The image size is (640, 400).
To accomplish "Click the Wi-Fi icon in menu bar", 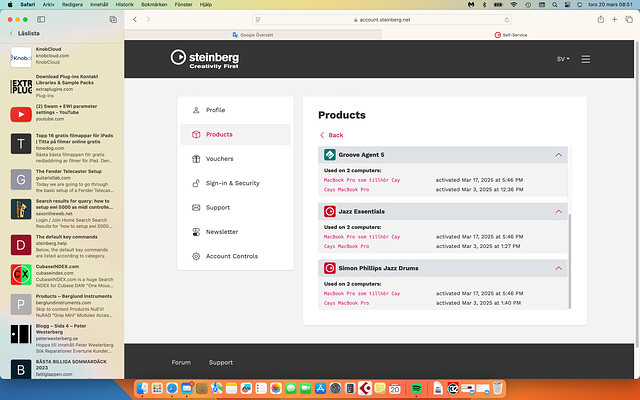I will (x=513, y=4).
